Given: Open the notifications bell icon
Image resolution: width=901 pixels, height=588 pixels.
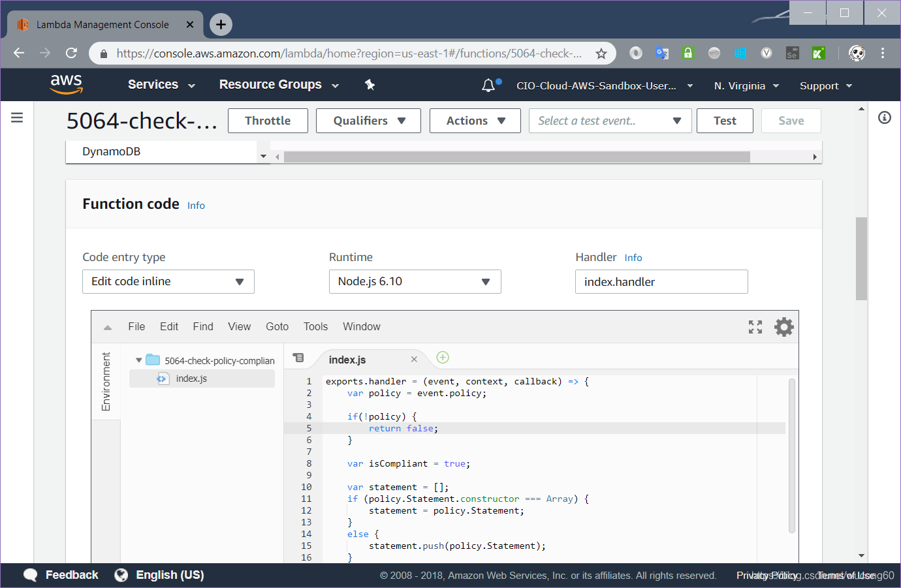Looking at the screenshot, I should point(488,85).
